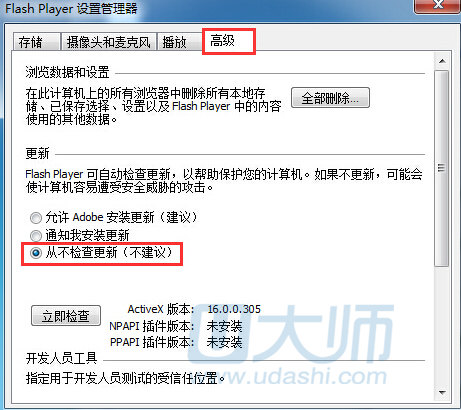Select 从不检查更新（不建议）radio option
This screenshot has height=410, width=461.
[36, 253]
